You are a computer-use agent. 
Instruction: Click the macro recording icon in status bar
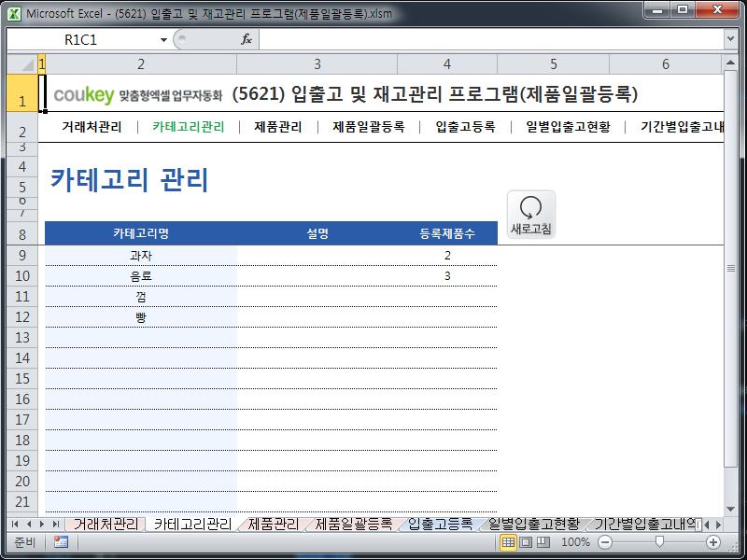coord(61,542)
